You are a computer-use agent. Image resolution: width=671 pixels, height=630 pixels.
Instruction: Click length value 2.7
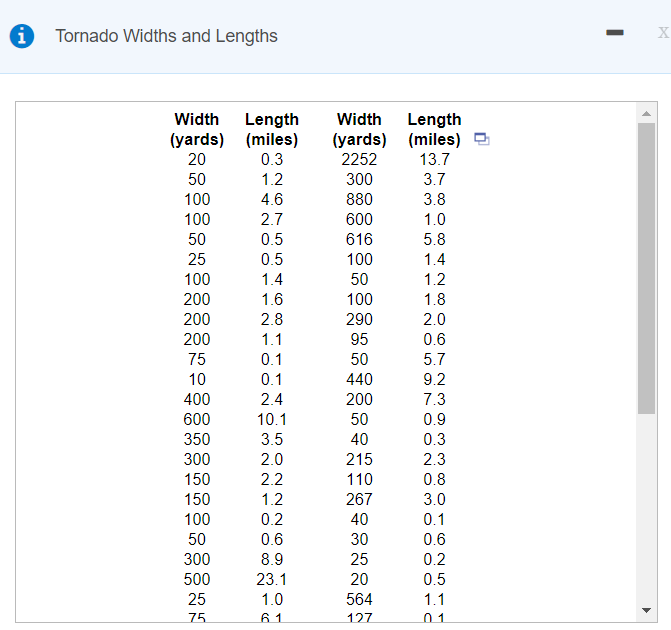pyautogui.click(x=272, y=220)
